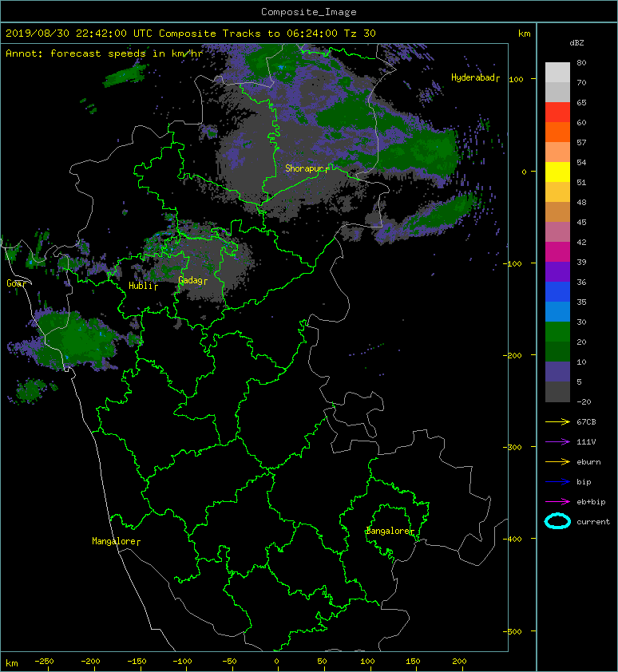Click the 200 km mark on bottom axis
618x672 pixels.
click(x=459, y=662)
